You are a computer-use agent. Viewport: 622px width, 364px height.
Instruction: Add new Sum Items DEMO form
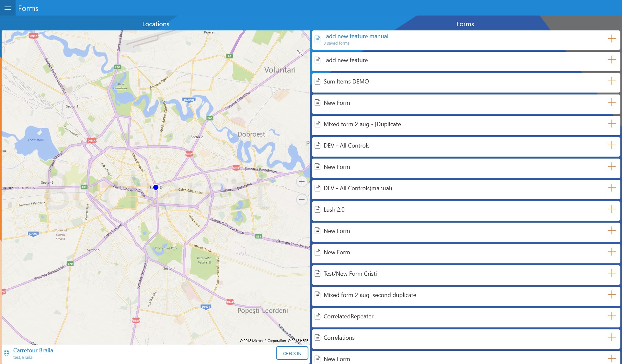coord(611,81)
